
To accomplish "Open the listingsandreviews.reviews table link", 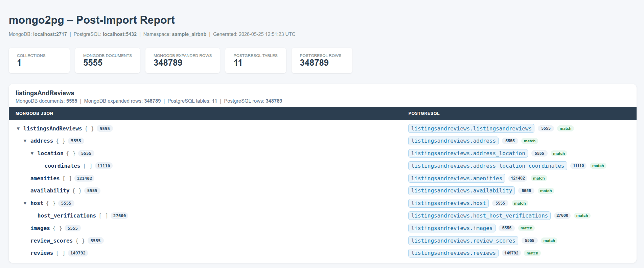I will pos(453,253).
